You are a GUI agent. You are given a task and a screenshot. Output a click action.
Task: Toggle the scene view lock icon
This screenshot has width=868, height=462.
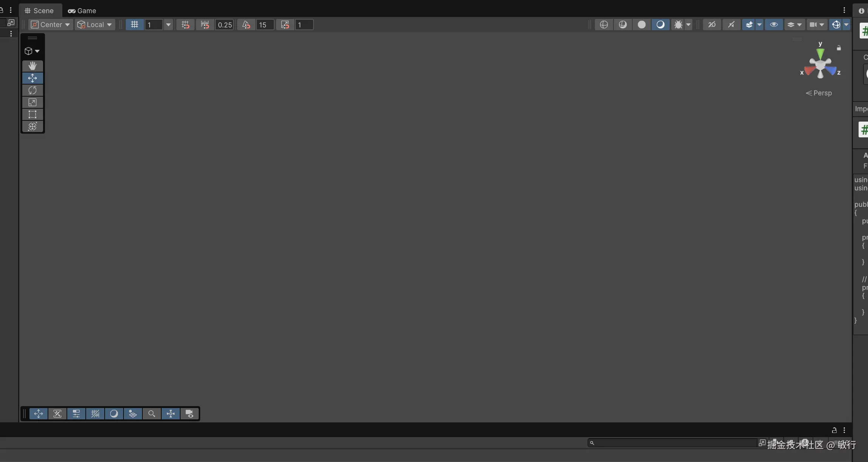[839, 48]
